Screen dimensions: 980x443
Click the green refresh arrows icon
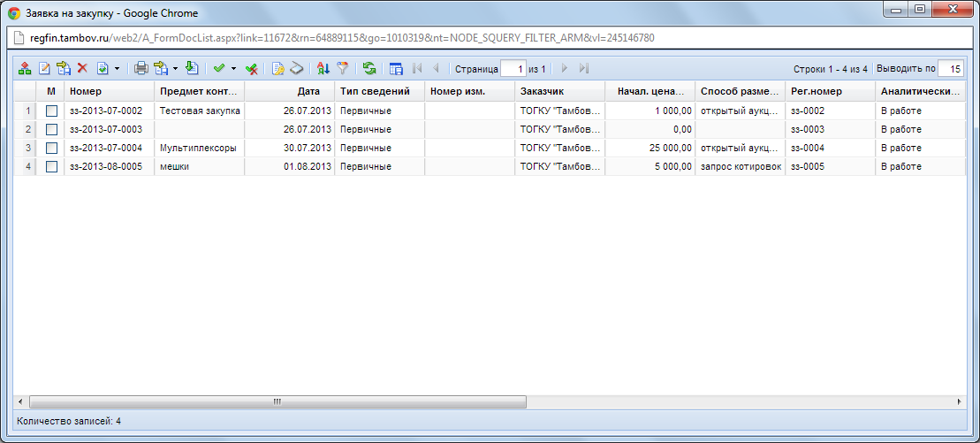click(369, 68)
